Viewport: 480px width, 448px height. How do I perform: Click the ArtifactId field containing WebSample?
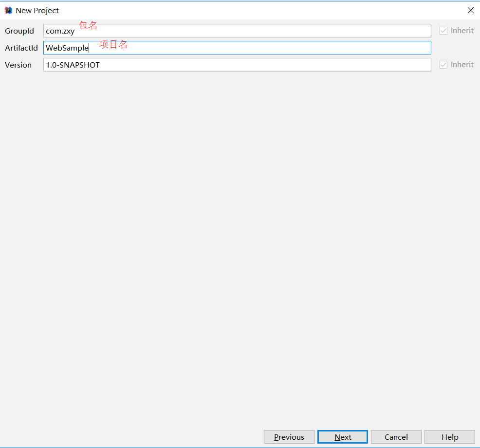[237, 48]
